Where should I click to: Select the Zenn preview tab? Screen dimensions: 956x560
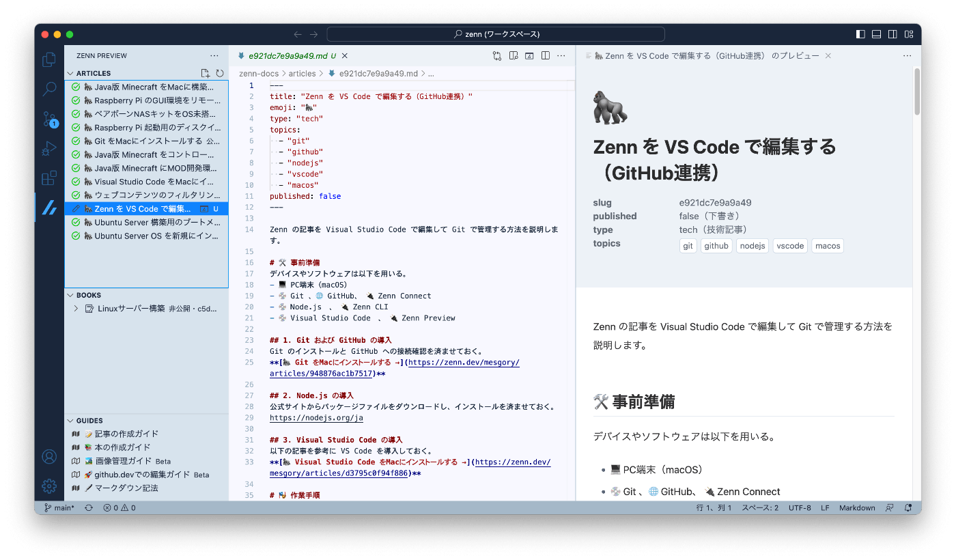pos(707,56)
